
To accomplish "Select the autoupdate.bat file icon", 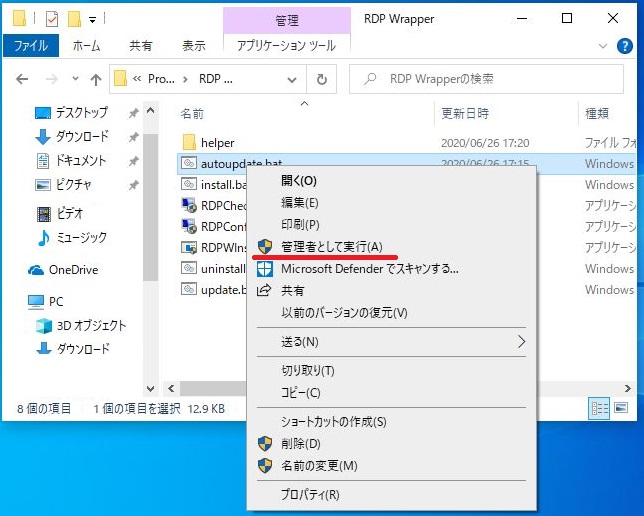I will point(189,163).
